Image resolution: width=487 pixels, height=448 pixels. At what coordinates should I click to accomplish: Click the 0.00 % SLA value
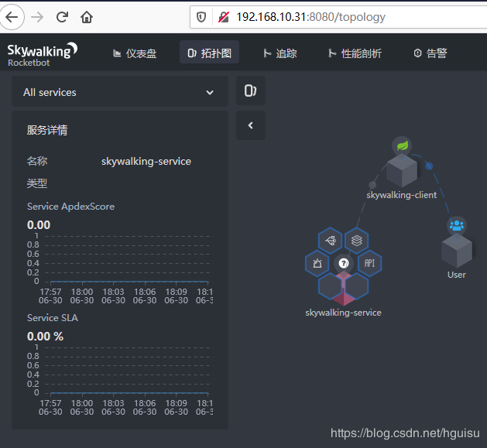pos(46,337)
